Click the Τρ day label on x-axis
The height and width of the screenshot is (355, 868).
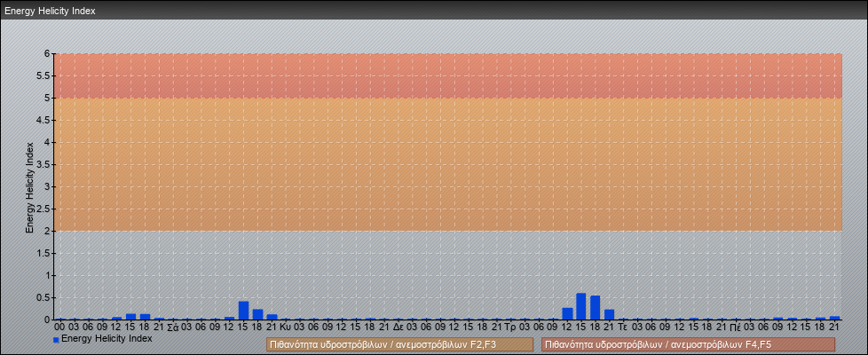point(510,327)
